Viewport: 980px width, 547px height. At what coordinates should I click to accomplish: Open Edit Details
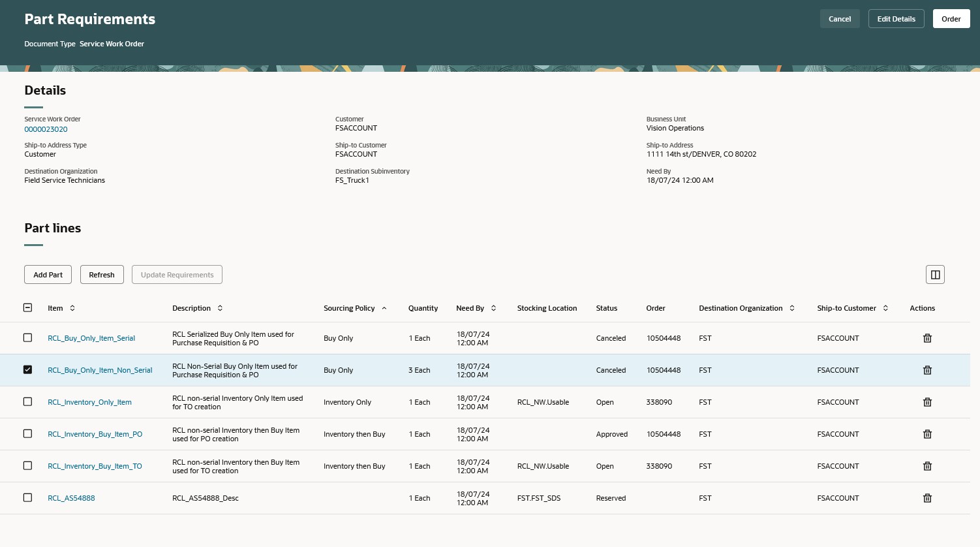896,19
